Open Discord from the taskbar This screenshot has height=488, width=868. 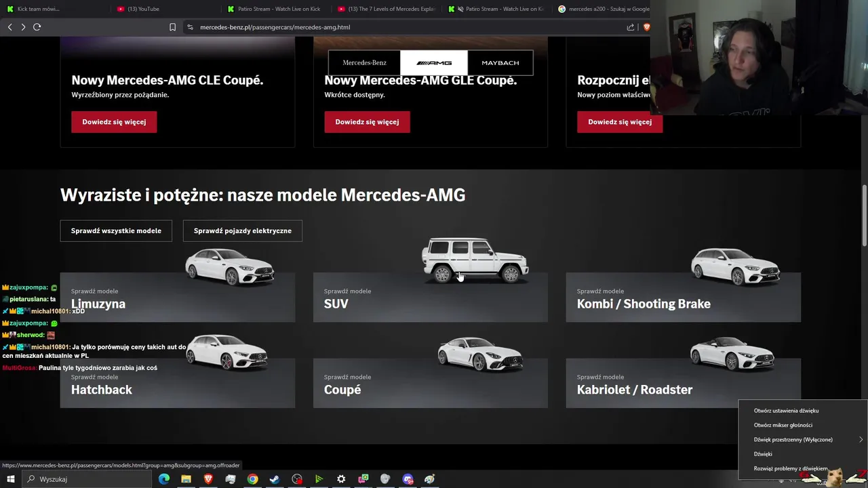coord(408,479)
